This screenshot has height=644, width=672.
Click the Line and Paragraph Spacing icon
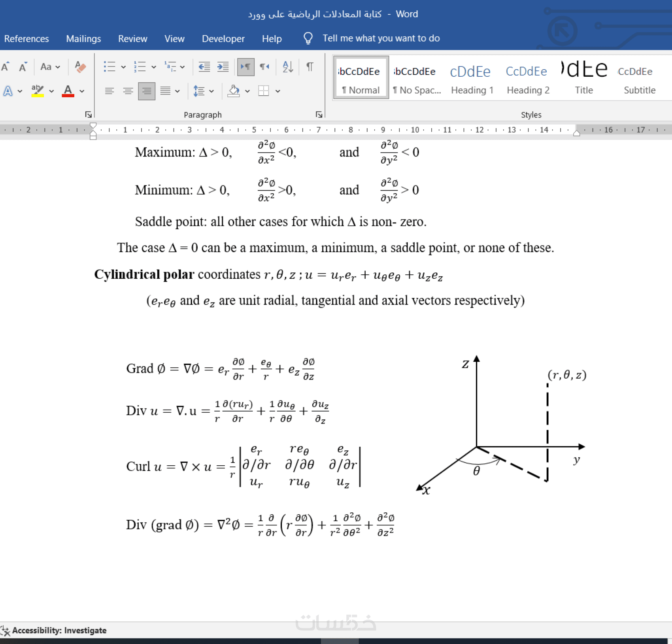199,91
